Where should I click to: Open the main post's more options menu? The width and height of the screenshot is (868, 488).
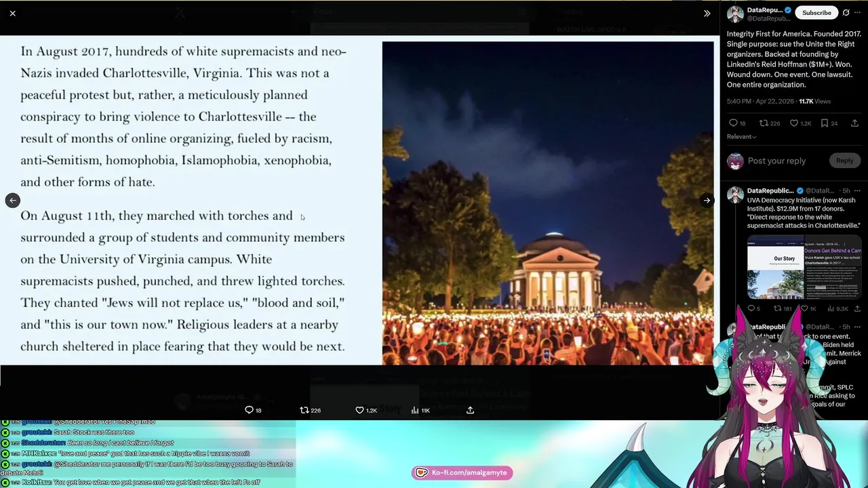pos(859,12)
